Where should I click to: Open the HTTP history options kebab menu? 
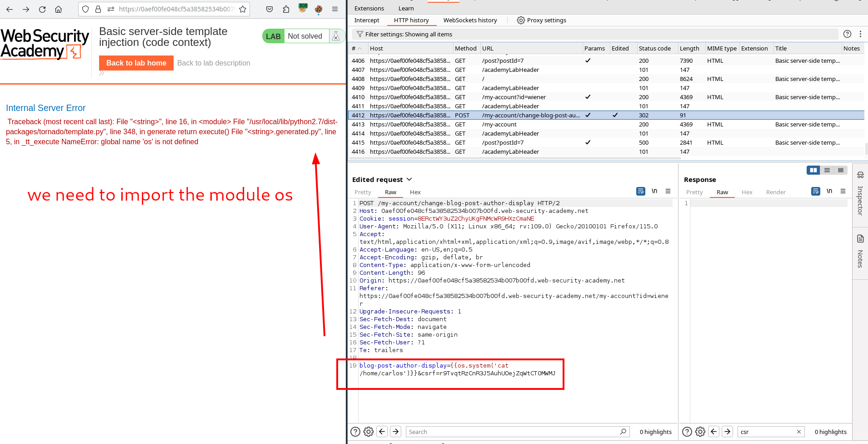pos(860,34)
